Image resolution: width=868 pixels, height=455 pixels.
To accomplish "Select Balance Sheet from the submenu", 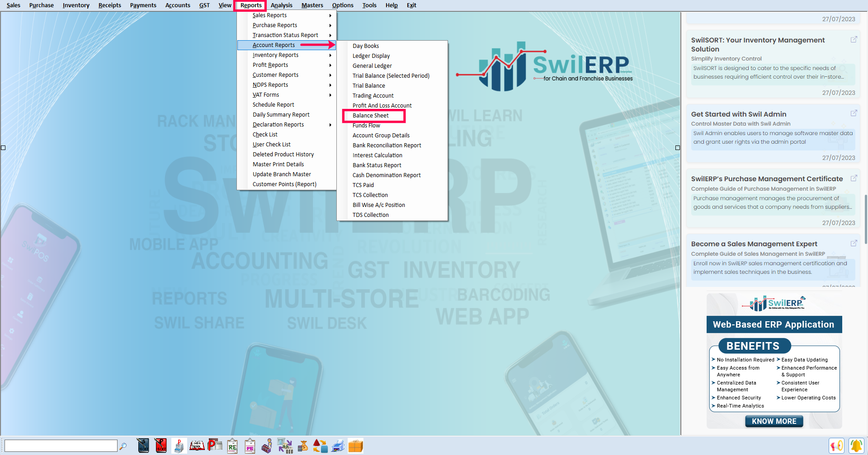I will [371, 116].
